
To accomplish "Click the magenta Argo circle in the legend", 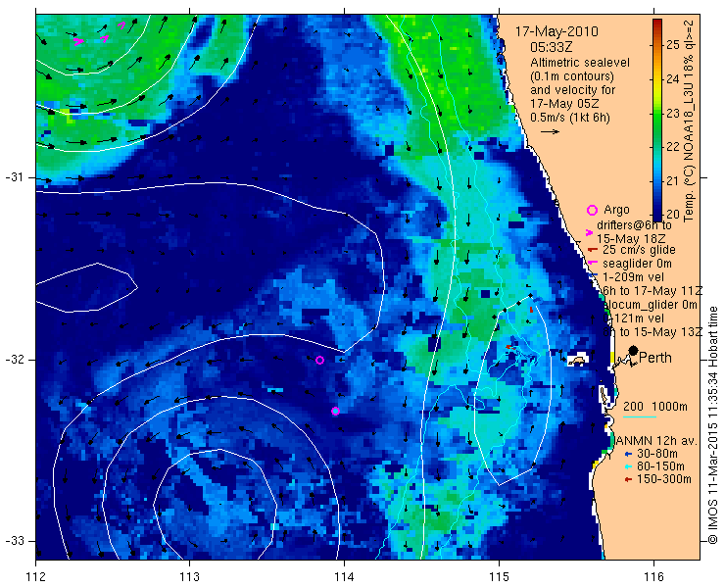I will [592, 210].
